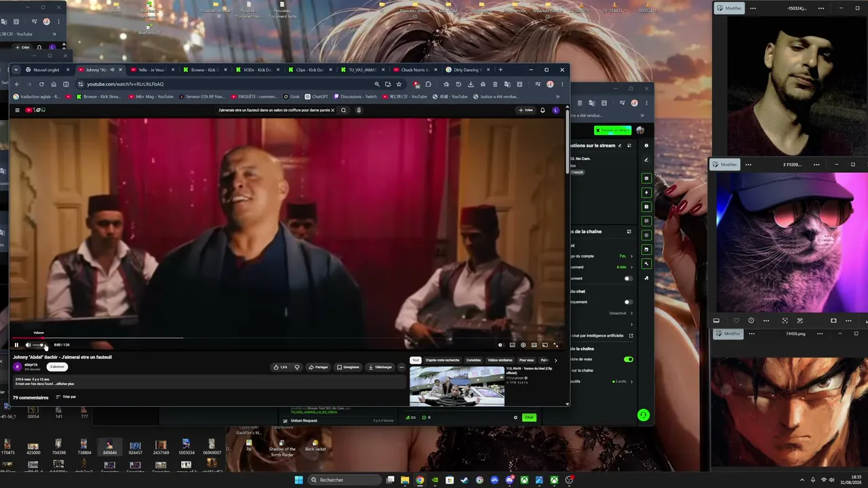The image size is (868, 488).
Task: Select the Pour vous filter chip
Action: pos(526,361)
